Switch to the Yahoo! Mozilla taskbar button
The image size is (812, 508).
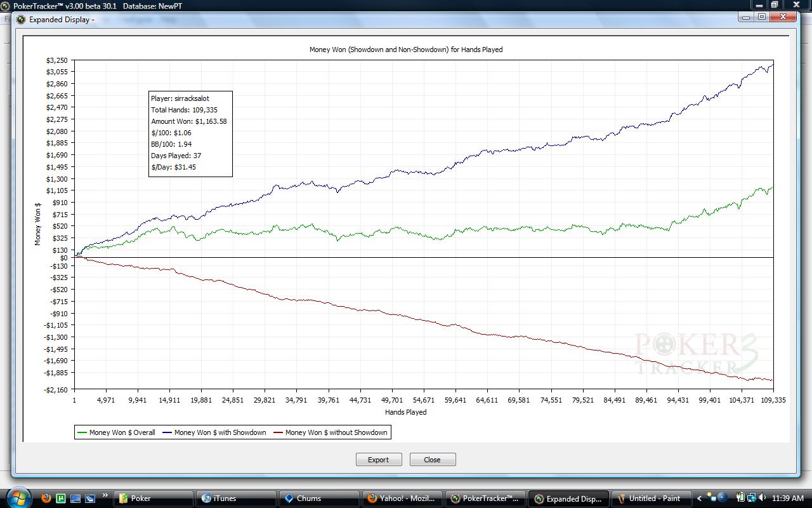(402, 498)
